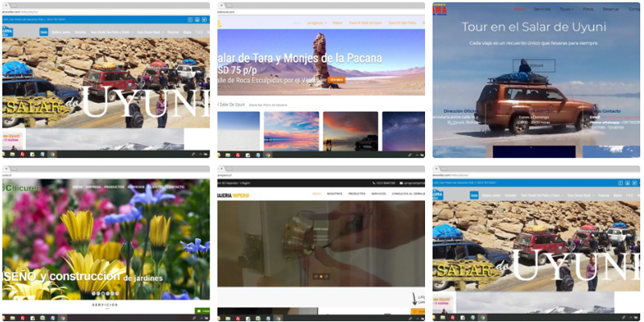Screen dimensions: 644x322
Task: Open pink sunset reflection tour thumbnail
Action: point(291,131)
